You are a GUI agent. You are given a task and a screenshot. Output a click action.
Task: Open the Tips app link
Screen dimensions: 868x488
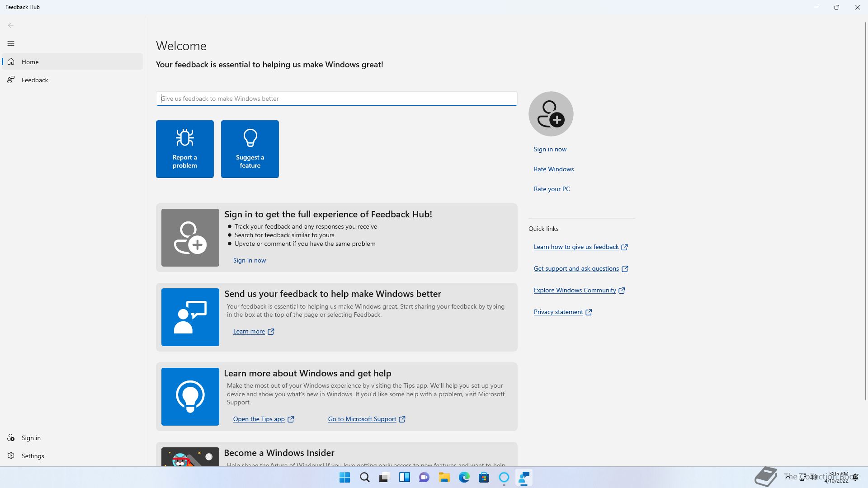click(264, 419)
